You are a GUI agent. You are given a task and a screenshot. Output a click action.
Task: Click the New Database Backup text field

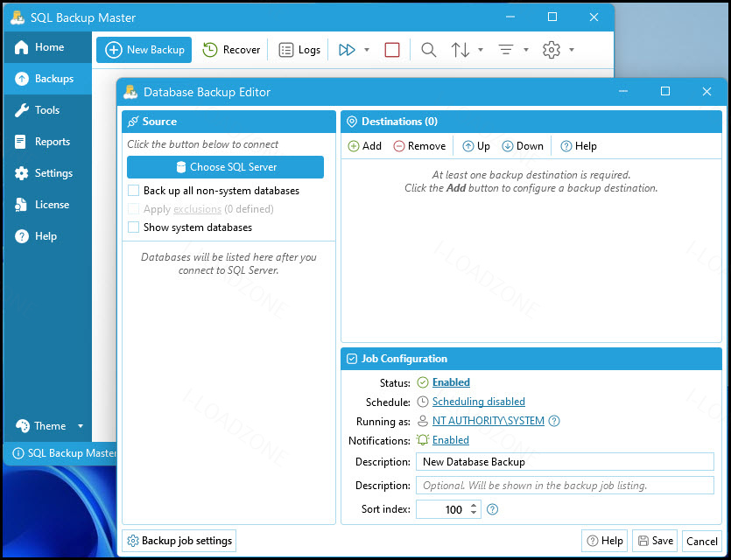coord(565,462)
